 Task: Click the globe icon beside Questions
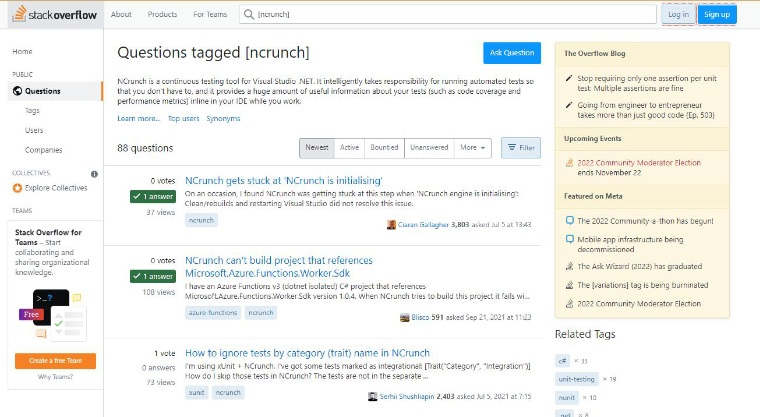pos(17,91)
